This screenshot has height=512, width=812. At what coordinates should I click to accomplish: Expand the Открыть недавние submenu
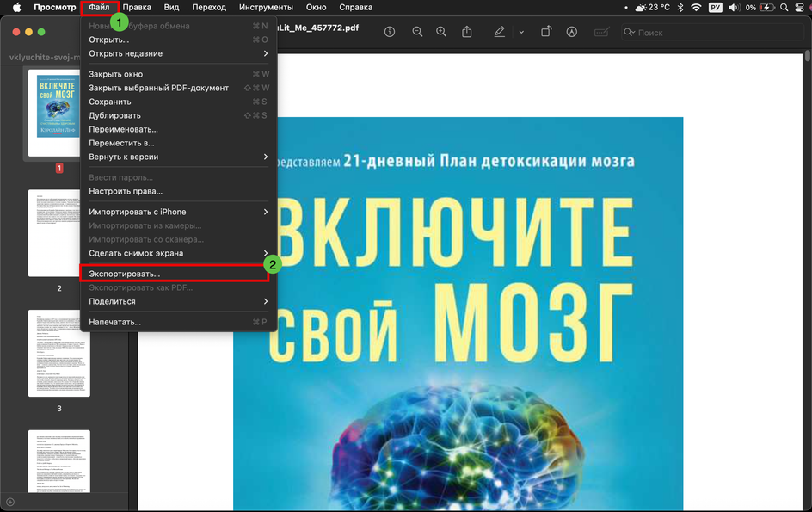click(178, 53)
